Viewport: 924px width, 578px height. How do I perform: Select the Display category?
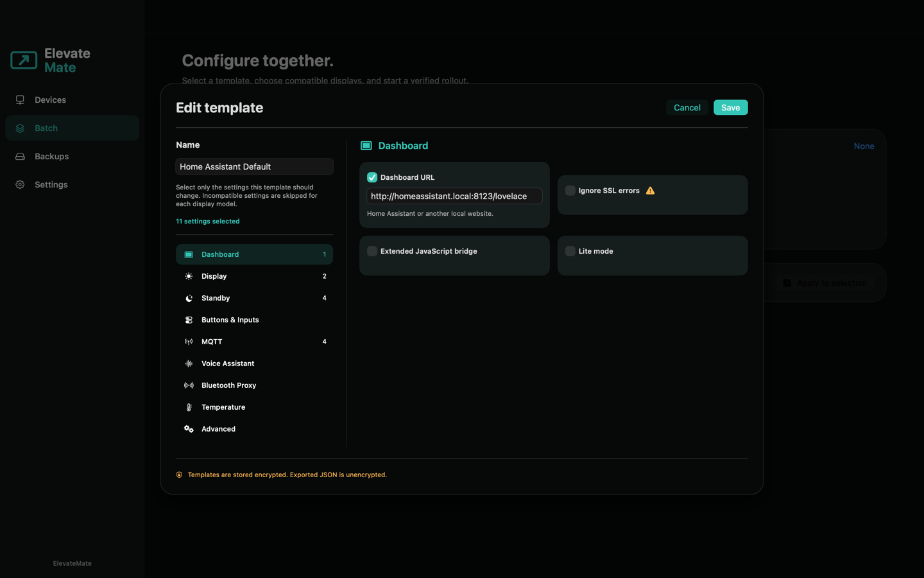click(x=254, y=276)
